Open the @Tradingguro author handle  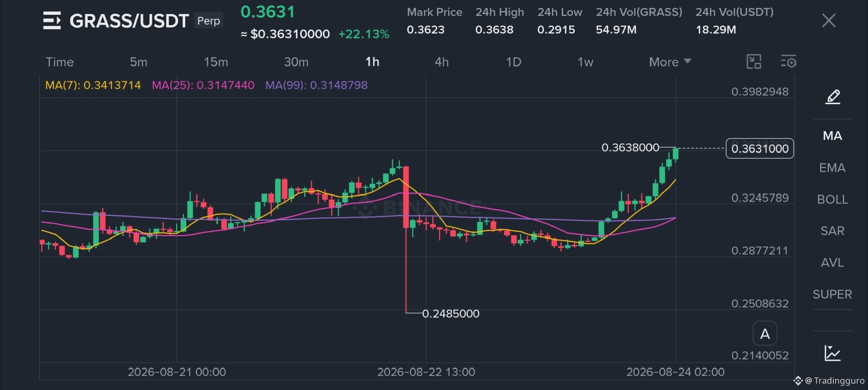(x=834, y=381)
